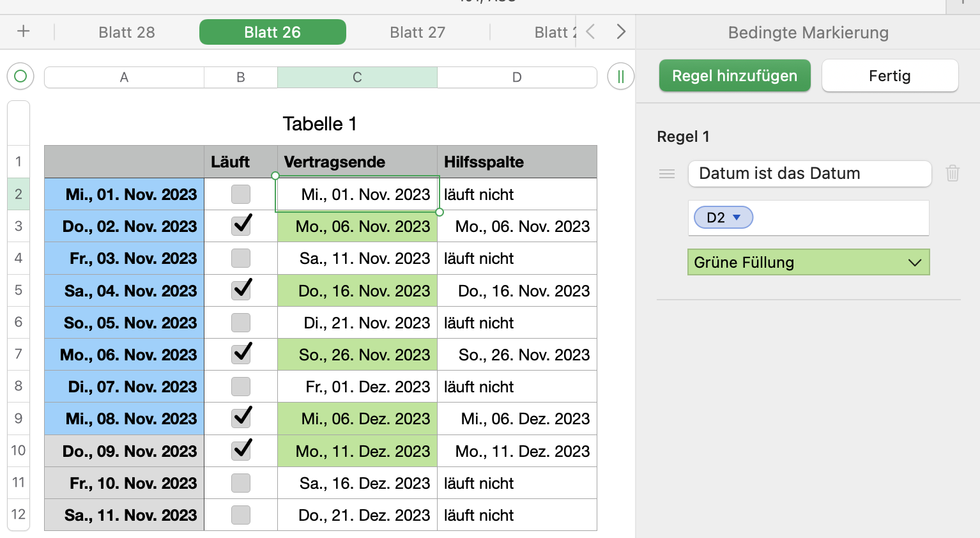Click the top-right selection handle of cell C2
980x538 pixels.
[440, 176]
